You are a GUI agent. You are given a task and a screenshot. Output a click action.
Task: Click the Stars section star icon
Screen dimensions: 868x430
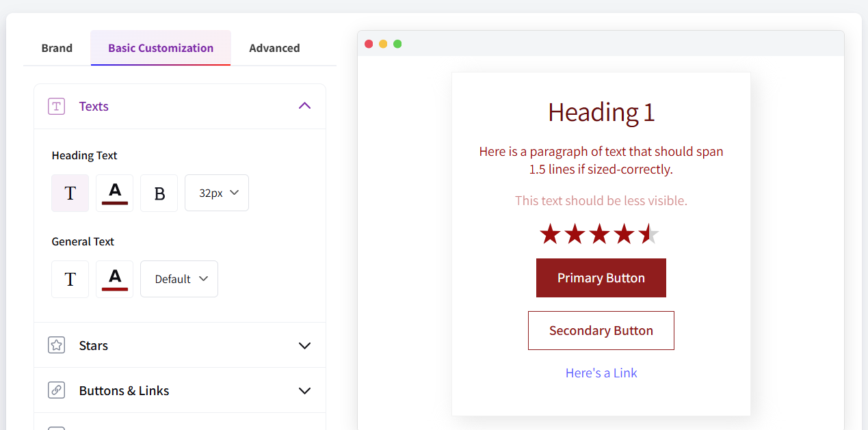57,345
